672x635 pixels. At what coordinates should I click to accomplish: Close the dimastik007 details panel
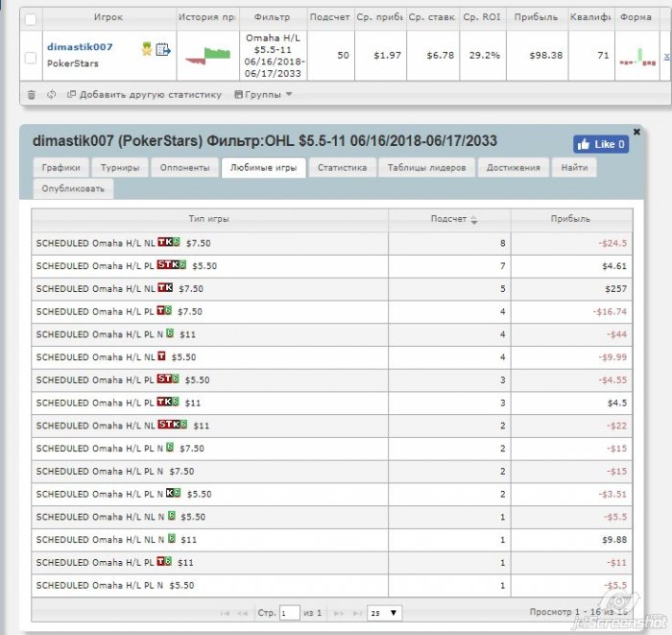pyautogui.click(x=636, y=132)
